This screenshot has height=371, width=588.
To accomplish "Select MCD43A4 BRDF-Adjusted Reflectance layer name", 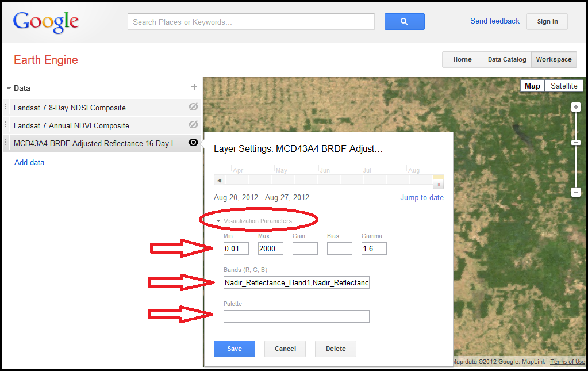I will [x=98, y=143].
